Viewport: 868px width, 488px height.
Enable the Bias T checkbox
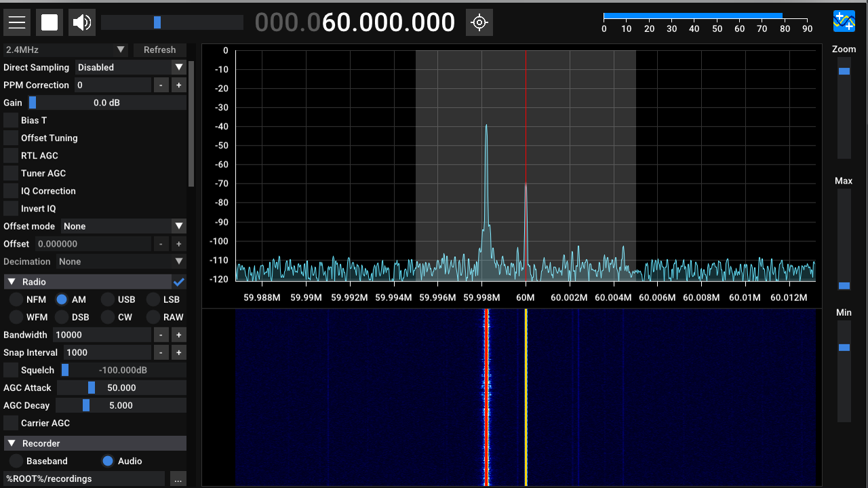click(x=9, y=120)
